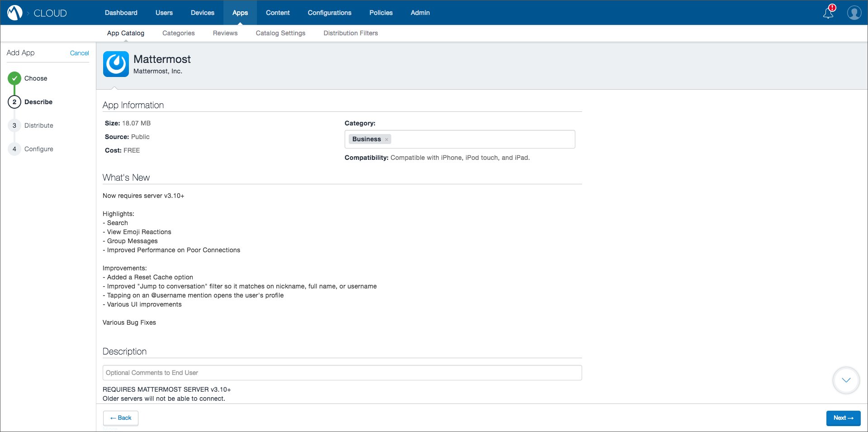Click the Next button
Viewport: 868px width, 432px height.
[844, 418]
